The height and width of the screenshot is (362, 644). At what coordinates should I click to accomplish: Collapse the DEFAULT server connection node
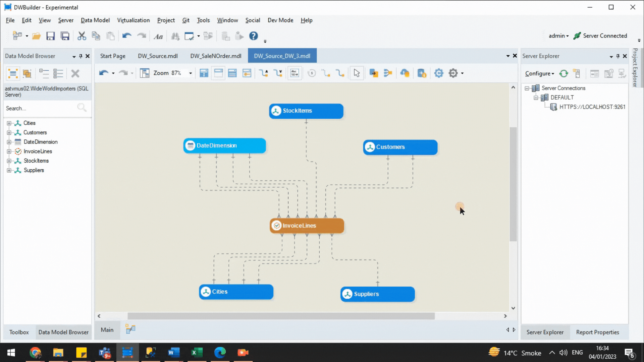click(x=536, y=98)
